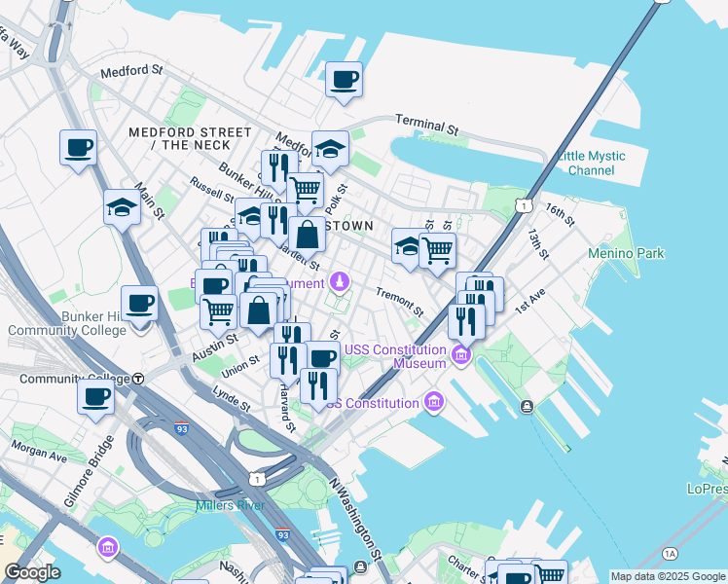Viewport: 728px width, 584px height.
Task: Click the coffee cup marker in top-left area
Action: [78, 148]
